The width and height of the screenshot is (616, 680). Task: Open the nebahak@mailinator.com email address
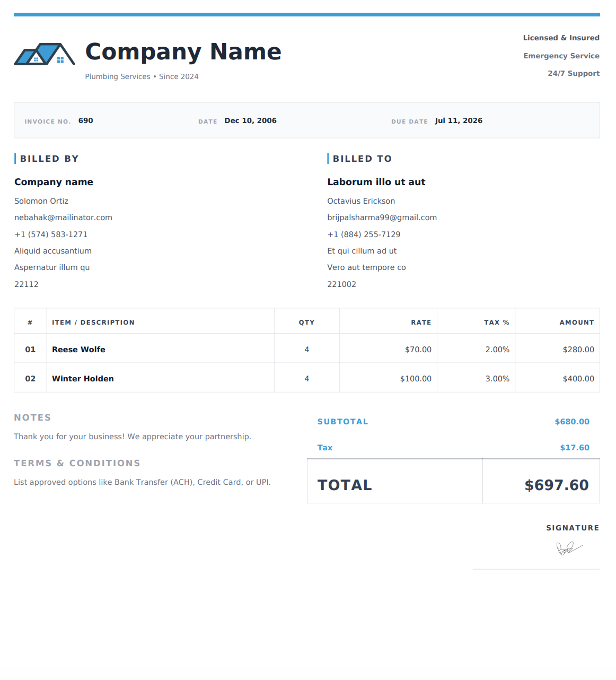tap(63, 217)
